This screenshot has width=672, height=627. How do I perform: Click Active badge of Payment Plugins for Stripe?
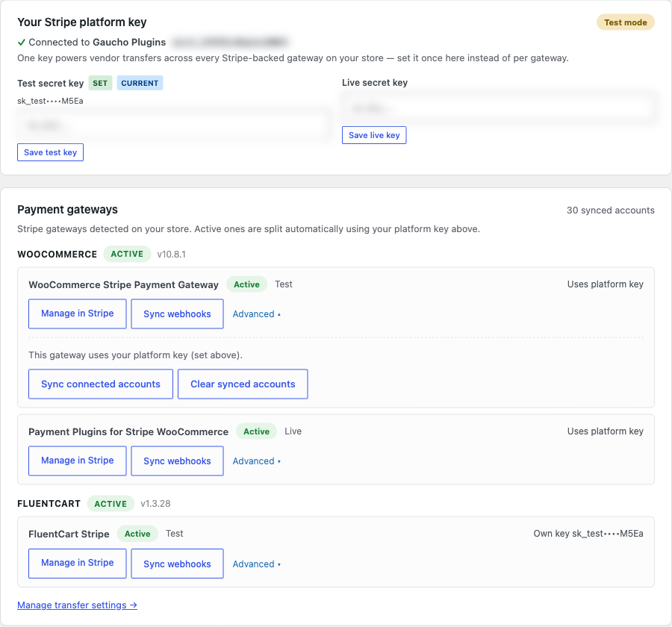pos(256,431)
